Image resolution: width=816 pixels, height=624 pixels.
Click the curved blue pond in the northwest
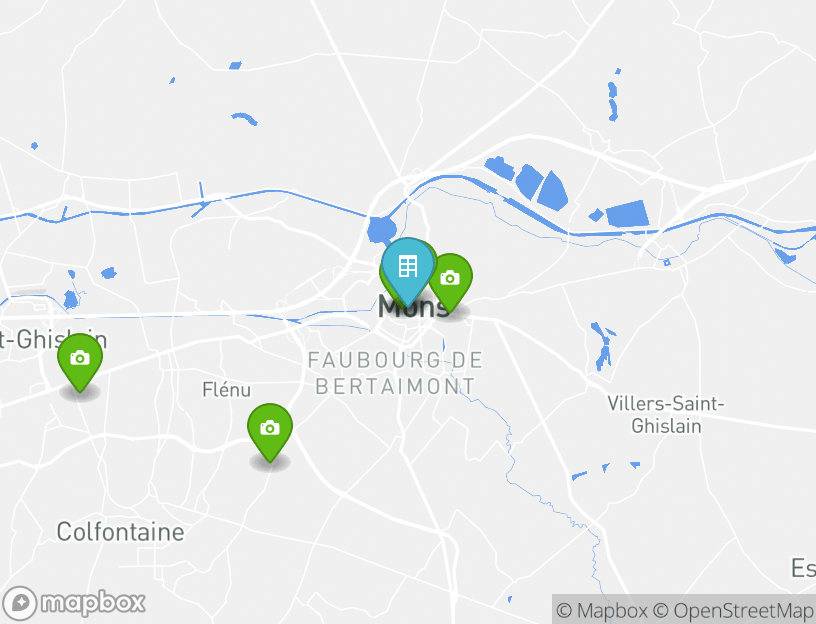pos(245,118)
